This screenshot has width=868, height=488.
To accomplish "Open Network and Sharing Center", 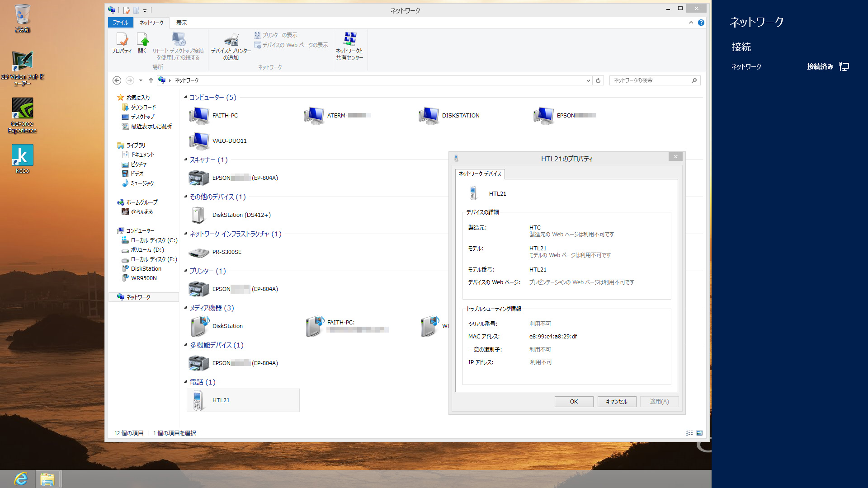I will click(349, 46).
